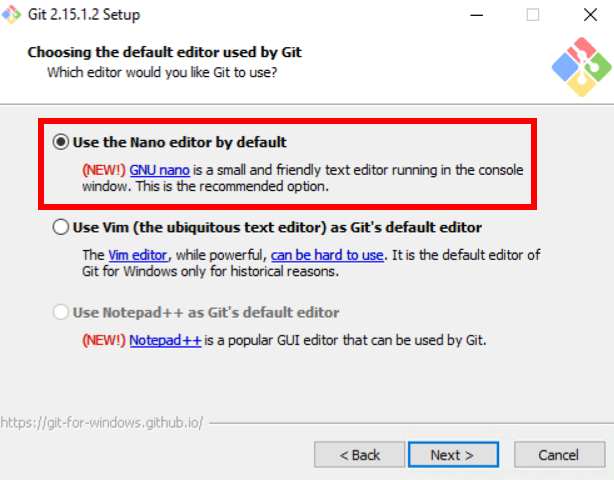The height and width of the screenshot is (480, 614).
Task: Click the red (NEW!) tag beside GNU nano
Action: (103, 170)
